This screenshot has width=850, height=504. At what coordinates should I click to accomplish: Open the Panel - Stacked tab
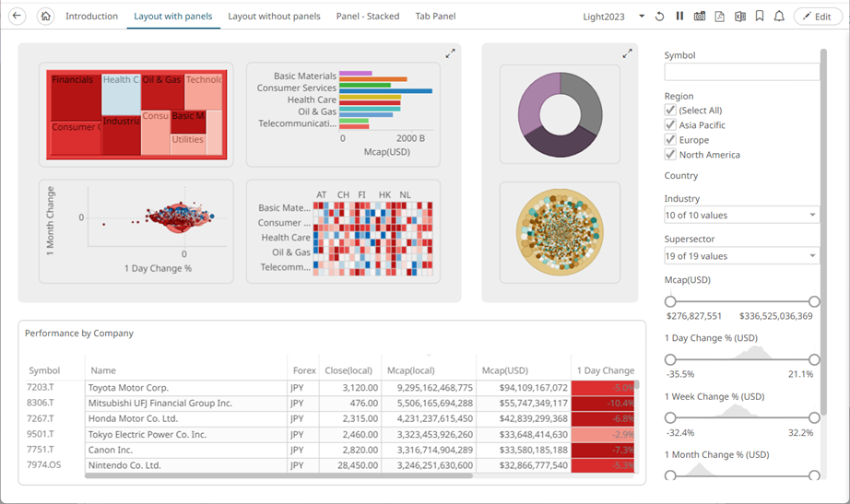point(368,17)
